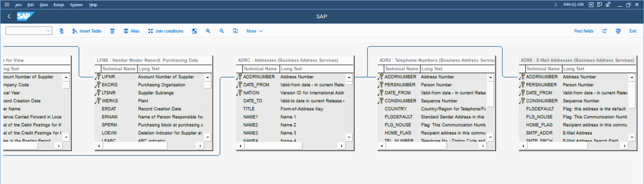Image resolution: width=644 pixels, height=184 pixels.
Task: Open the Extras menu
Action: [59, 5]
